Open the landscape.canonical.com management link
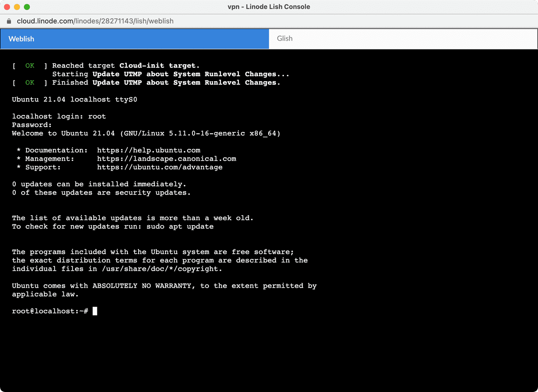 (x=166, y=159)
